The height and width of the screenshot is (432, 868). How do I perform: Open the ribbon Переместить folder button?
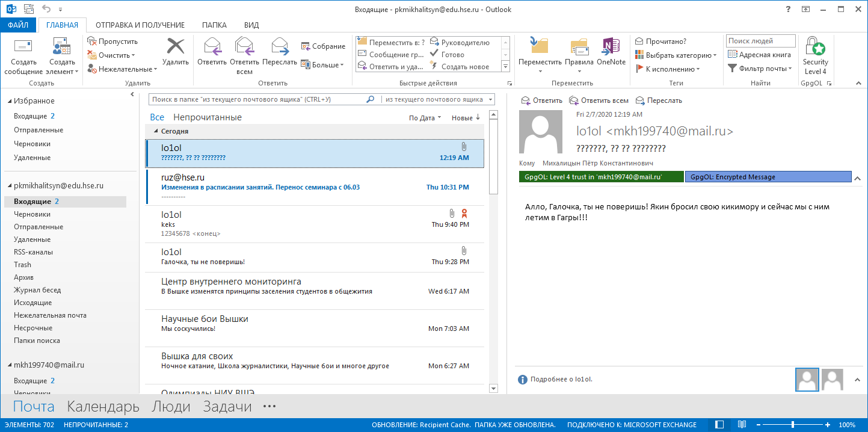coord(540,57)
